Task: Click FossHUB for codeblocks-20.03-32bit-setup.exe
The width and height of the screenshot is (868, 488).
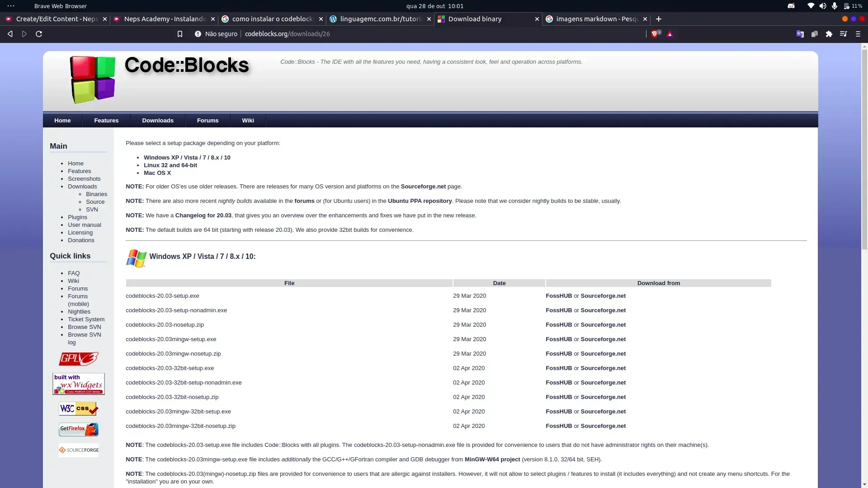Action: tap(559, 368)
